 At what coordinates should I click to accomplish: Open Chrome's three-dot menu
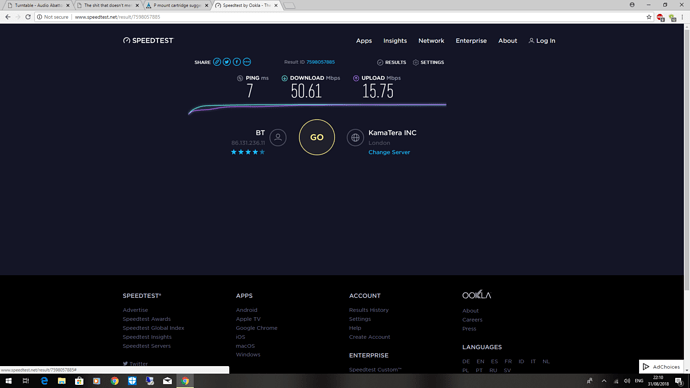point(683,17)
